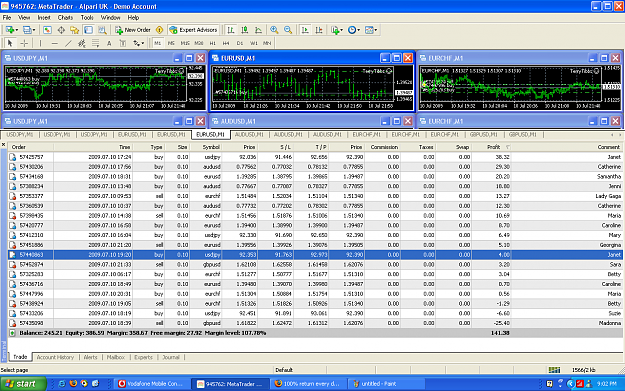Viewport: 625px width, 391px height.
Task: Switch to the Account History tab
Action: (x=55, y=357)
